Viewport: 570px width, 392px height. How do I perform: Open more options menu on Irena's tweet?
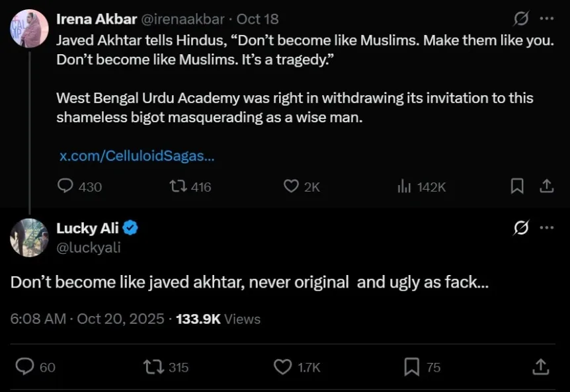coord(547,19)
